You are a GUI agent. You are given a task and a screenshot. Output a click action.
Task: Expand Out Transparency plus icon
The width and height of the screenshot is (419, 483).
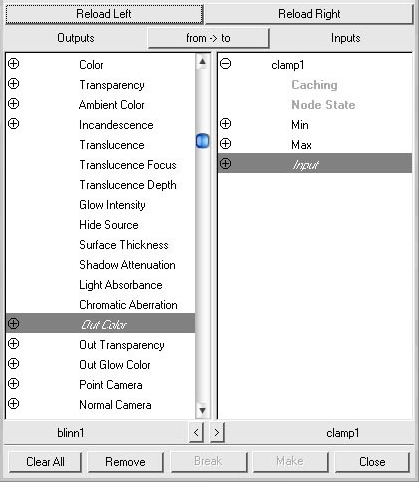13,343
